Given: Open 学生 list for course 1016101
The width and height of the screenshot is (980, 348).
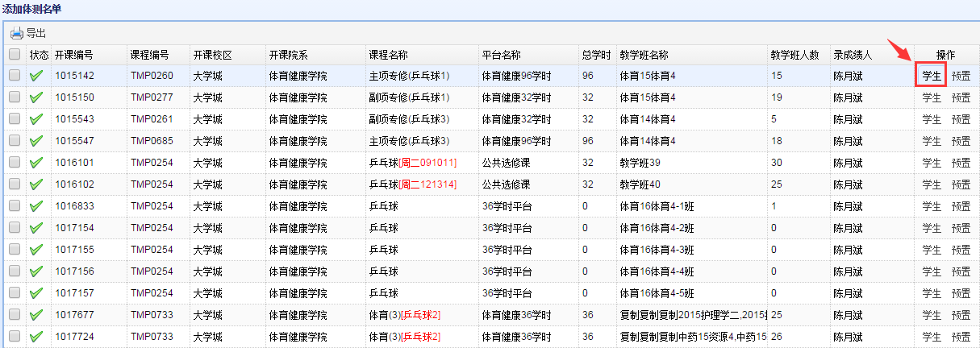Looking at the screenshot, I should [932, 163].
